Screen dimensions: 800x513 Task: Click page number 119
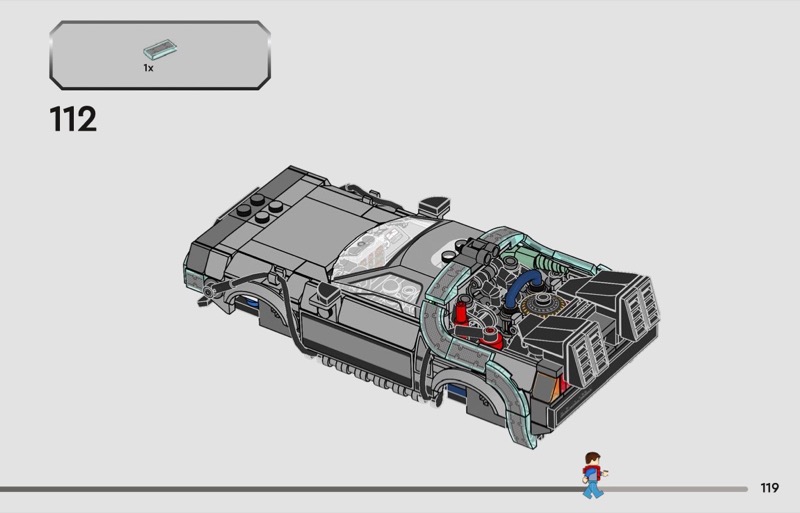point(768,488)
